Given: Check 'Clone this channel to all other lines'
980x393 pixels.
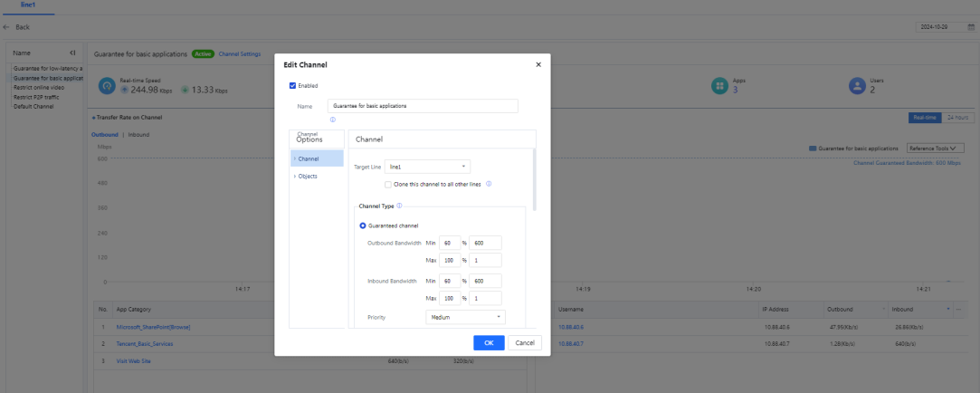Looking at the screenshot, I should [x=388, y=184].
